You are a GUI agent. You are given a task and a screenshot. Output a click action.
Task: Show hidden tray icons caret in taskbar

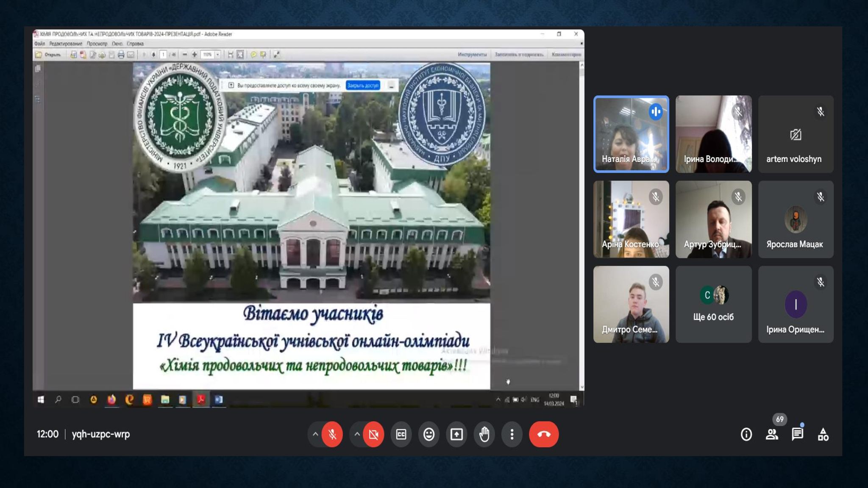498,399
